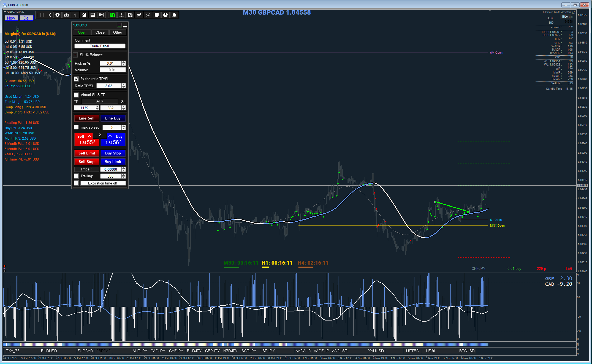Viewport: 592px width, 364px height.
Task: Click the pie chart statistics icon
Action: click(x=165, y=15)
